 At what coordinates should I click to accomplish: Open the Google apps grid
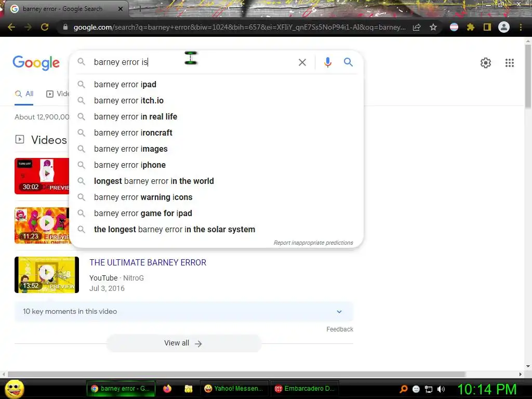(509, 63)
